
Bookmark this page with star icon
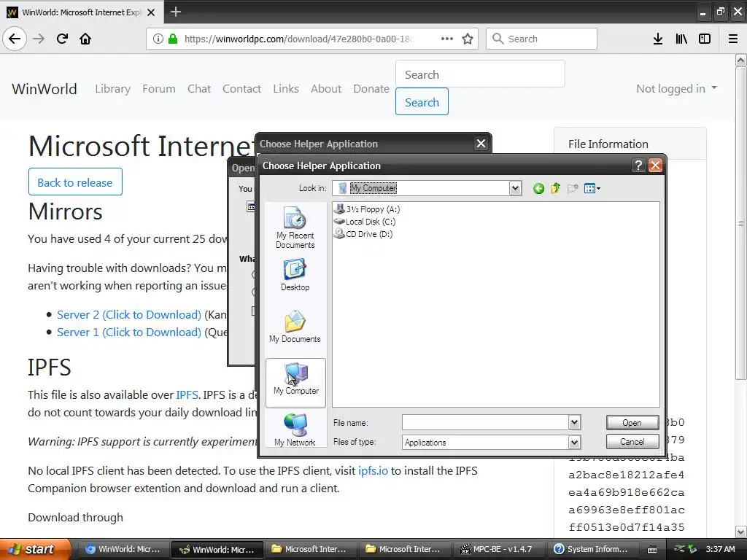[468, 39]
